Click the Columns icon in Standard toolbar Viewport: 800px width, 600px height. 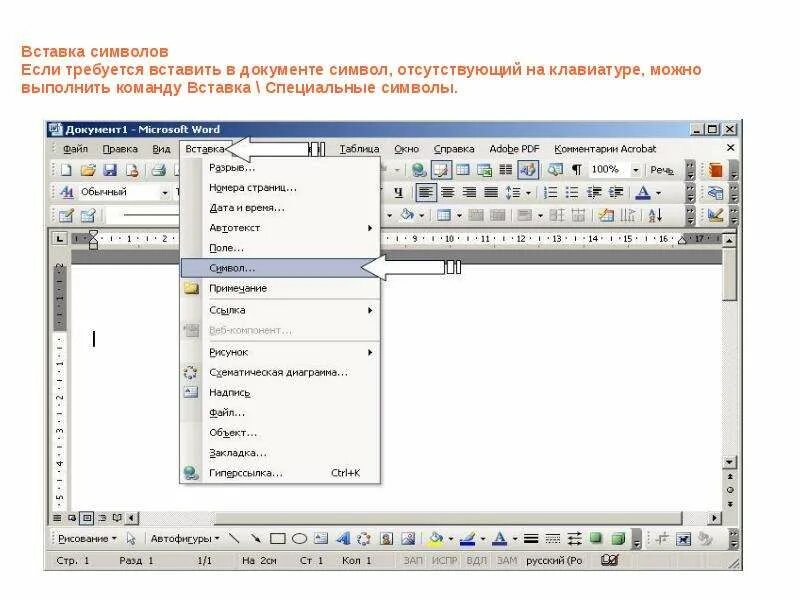pyautogui.click(x=506, y=170)
